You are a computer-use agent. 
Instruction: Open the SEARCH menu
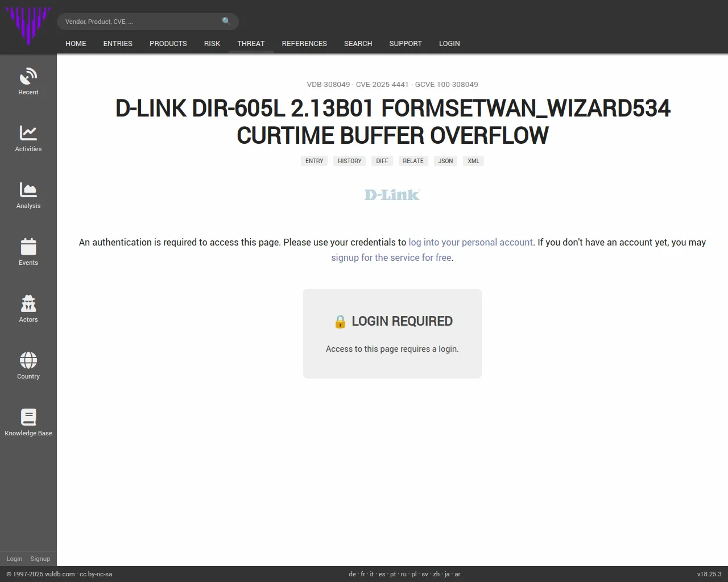[x=358, y=44]
